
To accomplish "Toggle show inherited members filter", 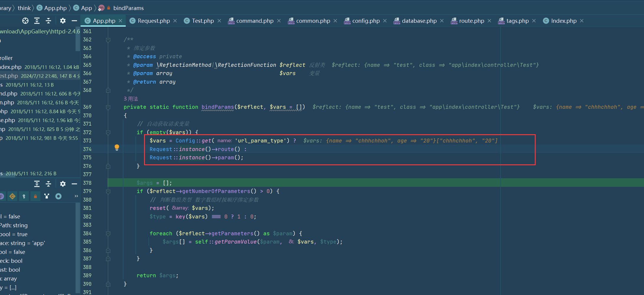I will click(x=47, y=196).
